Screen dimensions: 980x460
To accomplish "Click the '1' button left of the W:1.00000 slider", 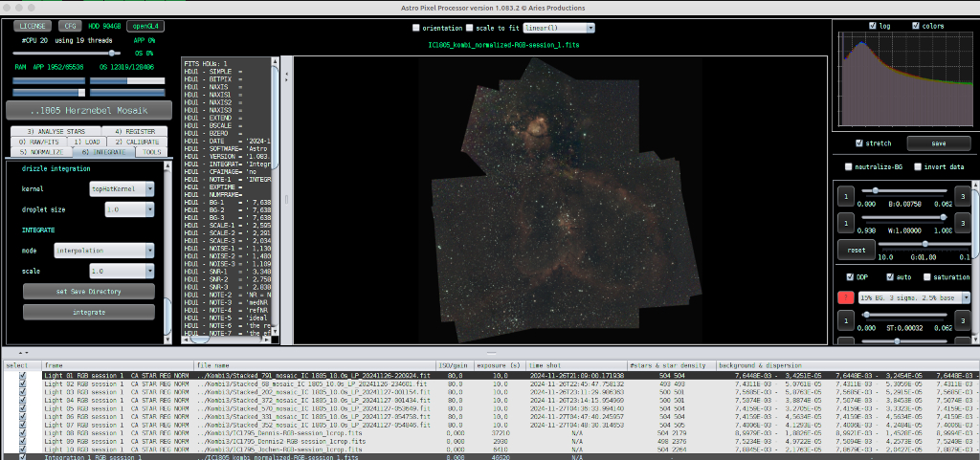I will pos(845,223).
